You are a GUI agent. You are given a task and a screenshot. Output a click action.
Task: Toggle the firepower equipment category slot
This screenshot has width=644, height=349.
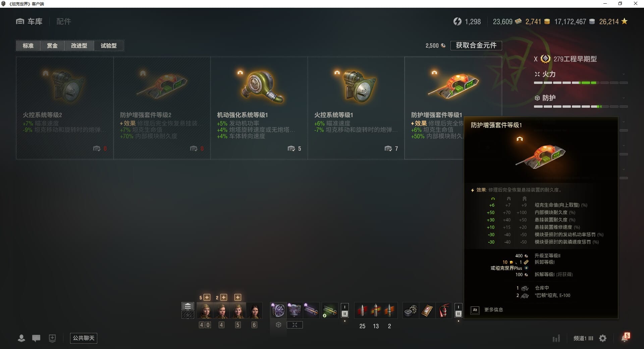click(x=294, y=325)
